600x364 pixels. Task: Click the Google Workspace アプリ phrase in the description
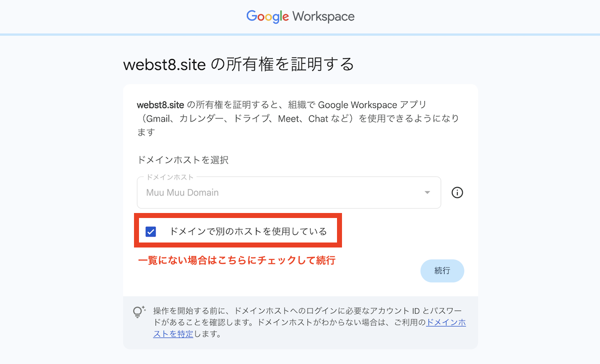coord(372,105)
